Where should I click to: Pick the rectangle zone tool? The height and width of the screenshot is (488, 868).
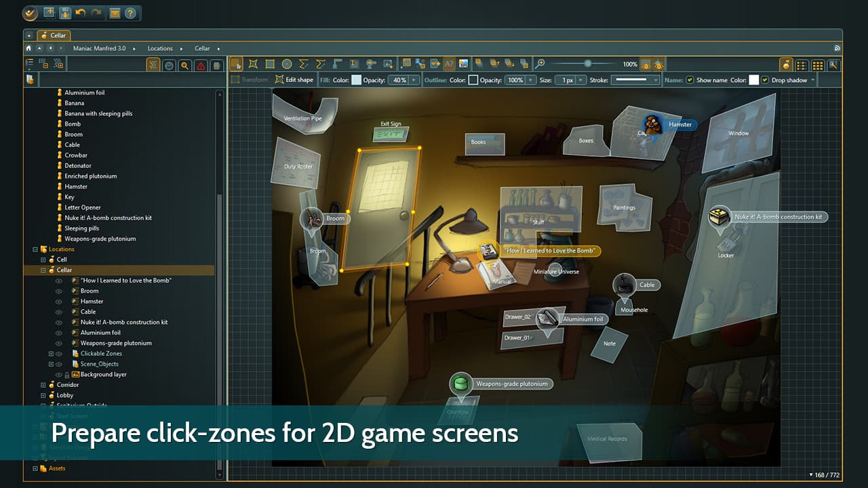tap(270, 64)
